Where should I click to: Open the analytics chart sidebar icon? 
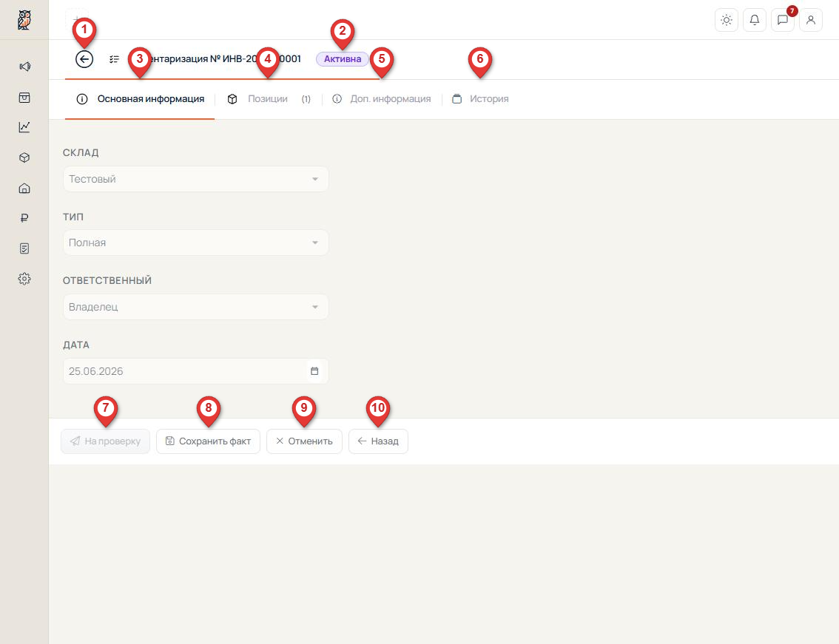pos(24,126)
